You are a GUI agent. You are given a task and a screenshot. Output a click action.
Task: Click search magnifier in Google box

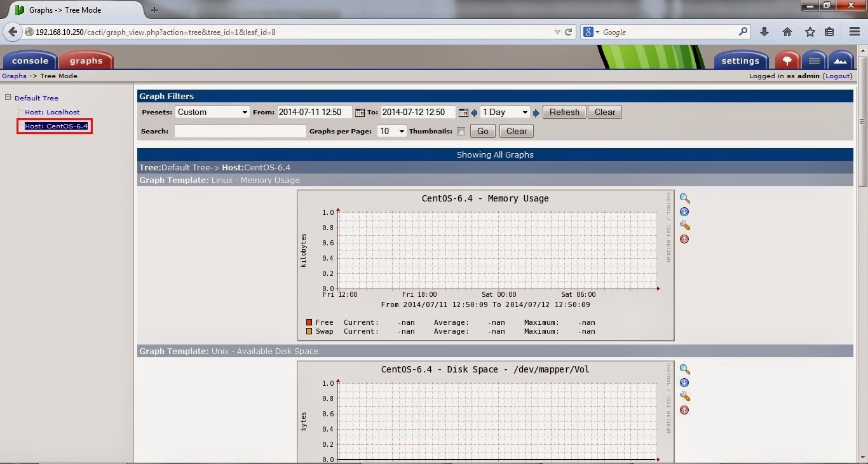coord(743,31)
